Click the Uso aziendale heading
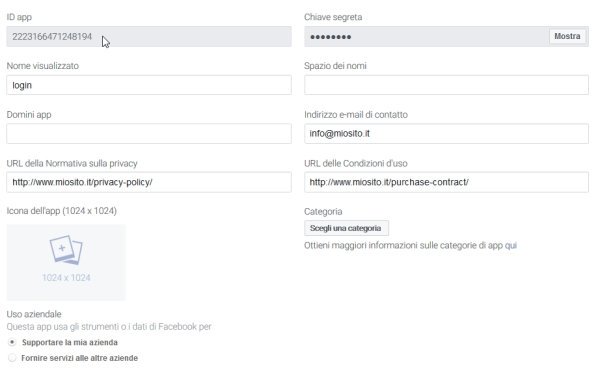 (x=34, y=314)
